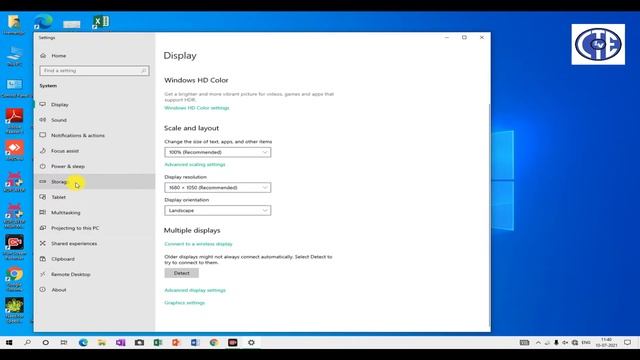Click the volume speaker tray icon

pyautogui.click(x=565, y=342)
